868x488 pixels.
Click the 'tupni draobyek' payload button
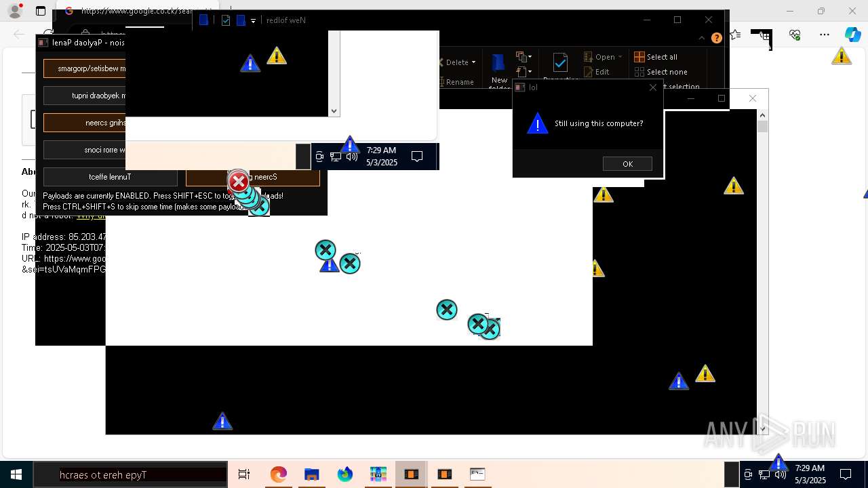(x=85, y=96)
